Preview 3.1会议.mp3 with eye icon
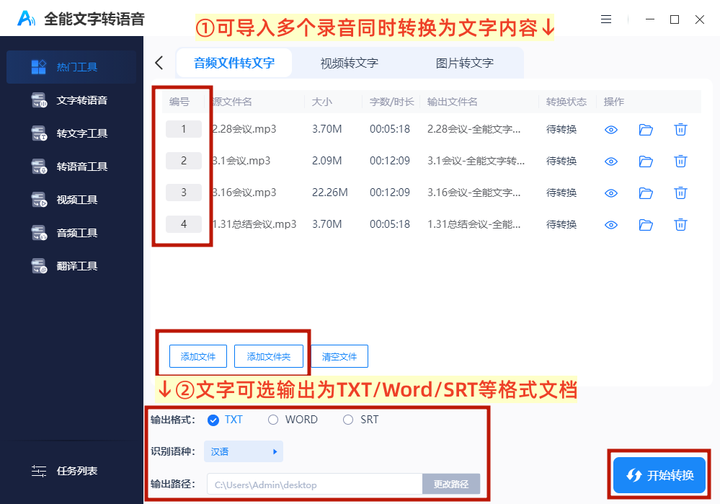Screen dimensions: 720x504 pyautogui.click(x=611, y=162)
